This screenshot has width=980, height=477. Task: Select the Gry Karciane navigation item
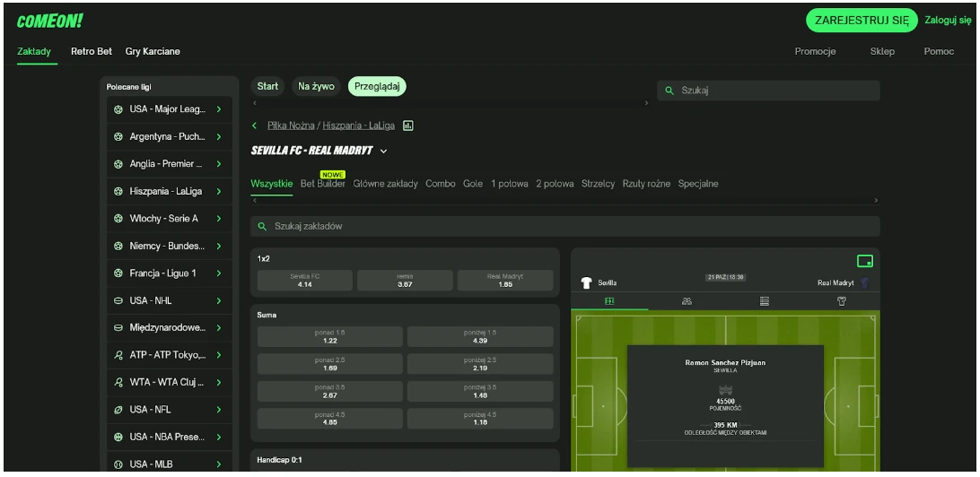[x=153, y=51]
